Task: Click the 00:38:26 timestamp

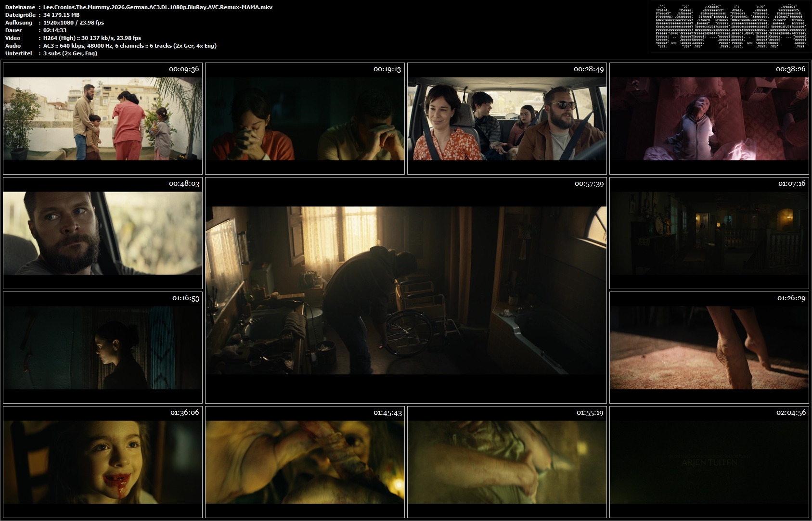Action: (790, 69)
